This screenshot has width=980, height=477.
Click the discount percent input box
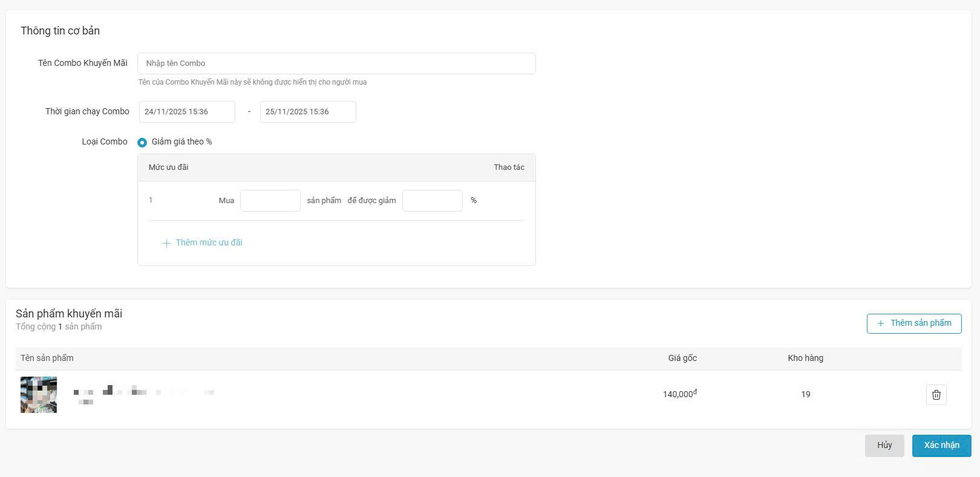point(433,201)
